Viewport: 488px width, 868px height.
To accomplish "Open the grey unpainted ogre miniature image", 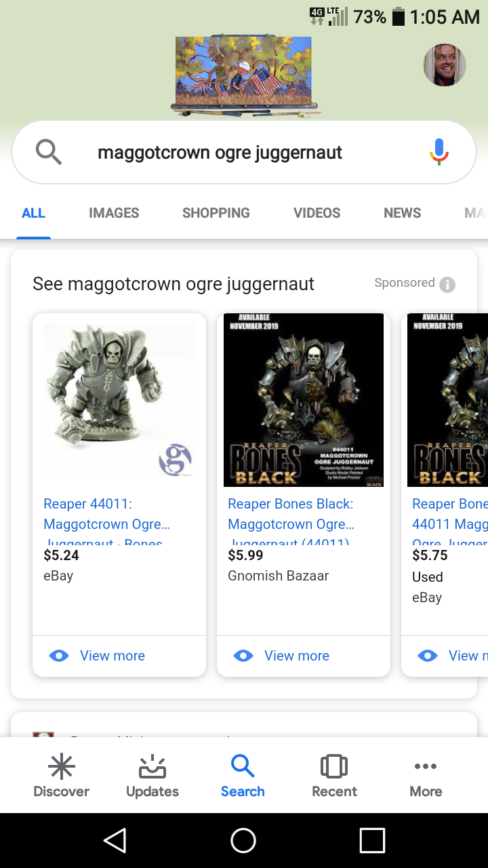I will pos(119,400).
